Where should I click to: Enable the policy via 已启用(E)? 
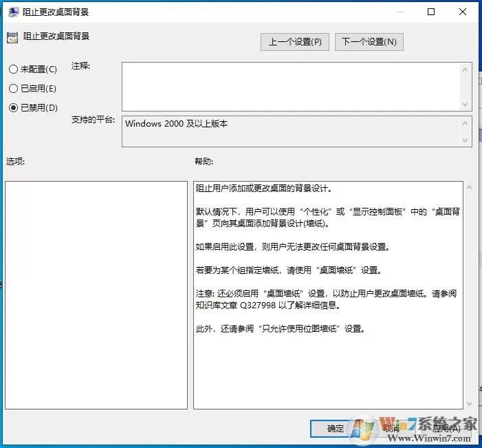click(x=13, y=89)
